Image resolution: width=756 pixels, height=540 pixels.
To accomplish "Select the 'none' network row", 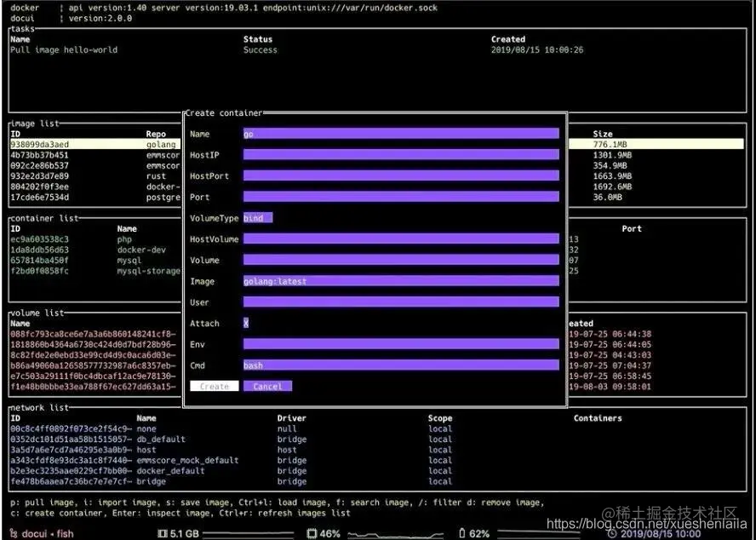I will [x=378, y=428].
